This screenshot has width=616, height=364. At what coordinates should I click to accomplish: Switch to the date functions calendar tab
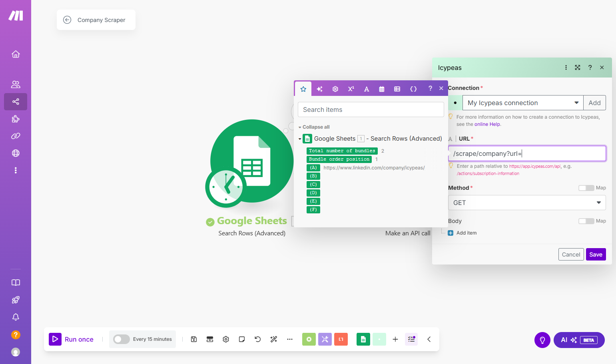[382, 89]
